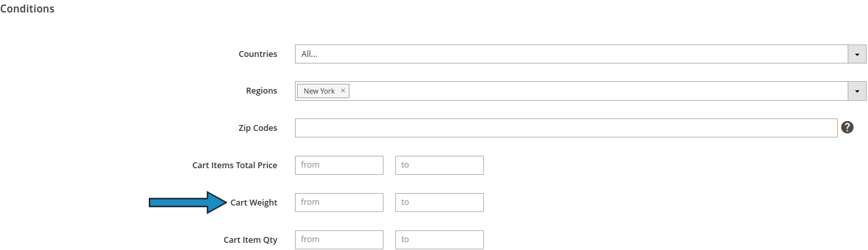
Task: Focus the Cart Item Qty to field
Action: pyautogui.click(x=439, y=240)
